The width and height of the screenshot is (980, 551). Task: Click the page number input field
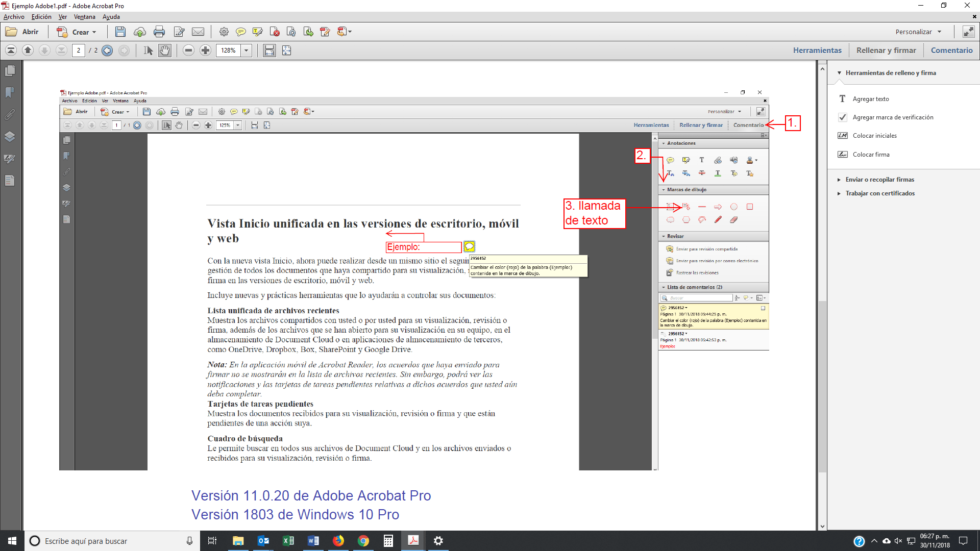pyautogui.click(x=79, y=50)
